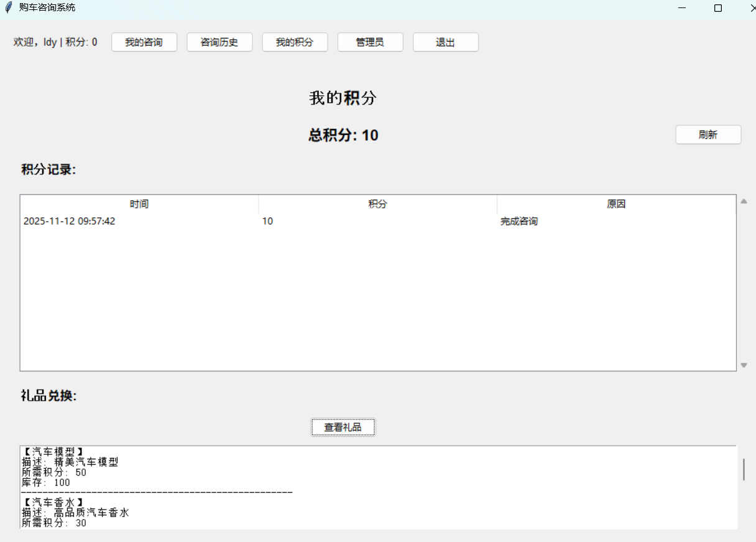Select the 2025-11-12 09:57:42 record row

378,222
